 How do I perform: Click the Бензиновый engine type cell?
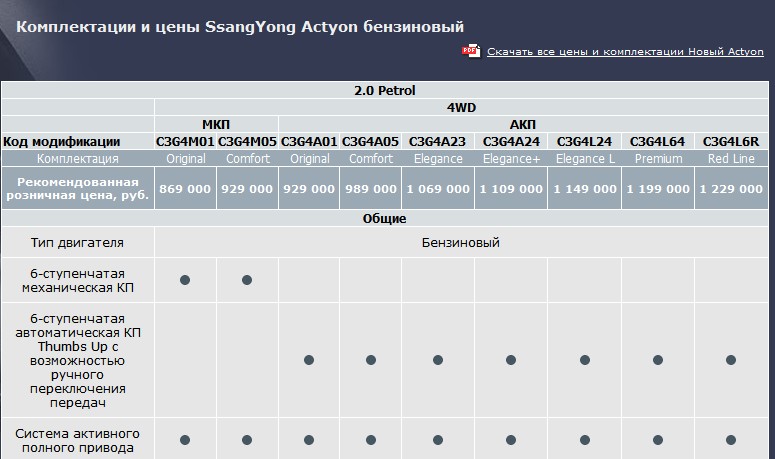[x=461, y=243]
